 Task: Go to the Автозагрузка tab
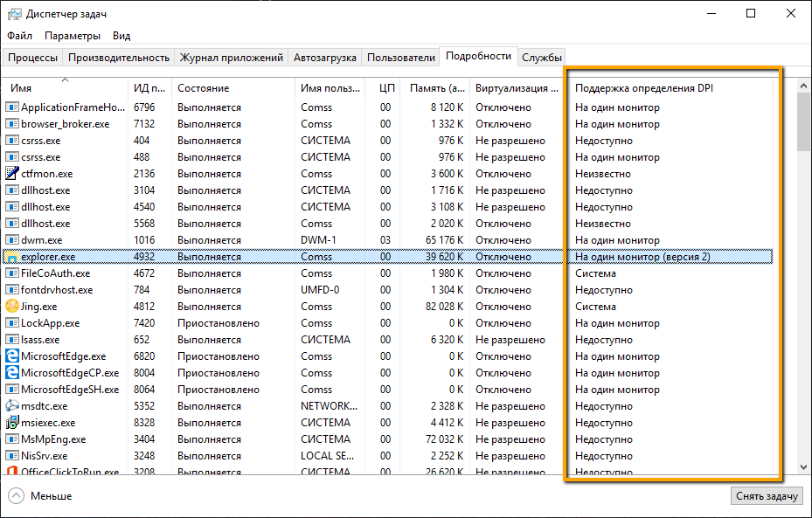pyautogui.click(x=324, y=58)
